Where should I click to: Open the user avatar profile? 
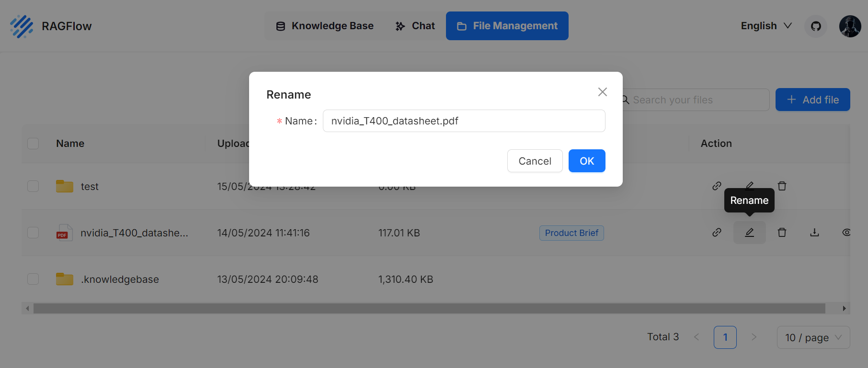[850, 26]
